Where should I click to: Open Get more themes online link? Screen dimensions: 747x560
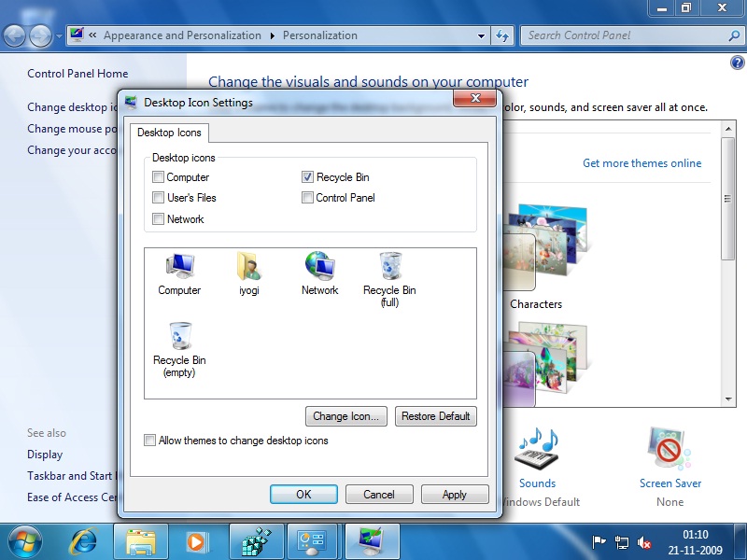click(x=641, y=163)
